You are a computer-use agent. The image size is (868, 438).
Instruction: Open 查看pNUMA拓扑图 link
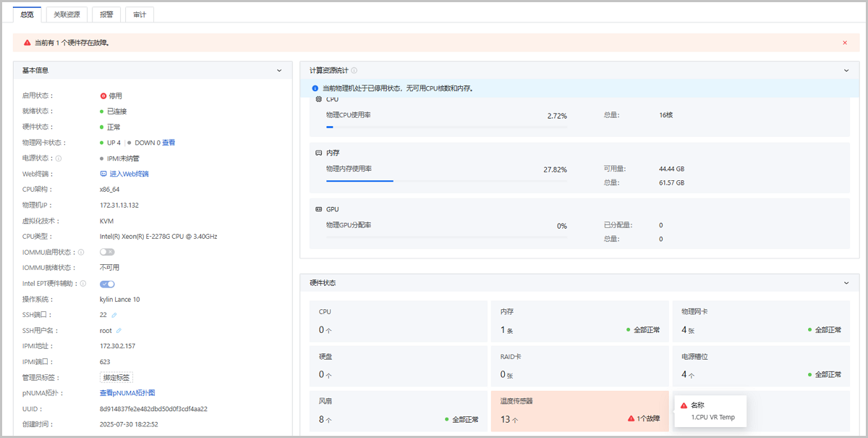[x=127, y=393]
